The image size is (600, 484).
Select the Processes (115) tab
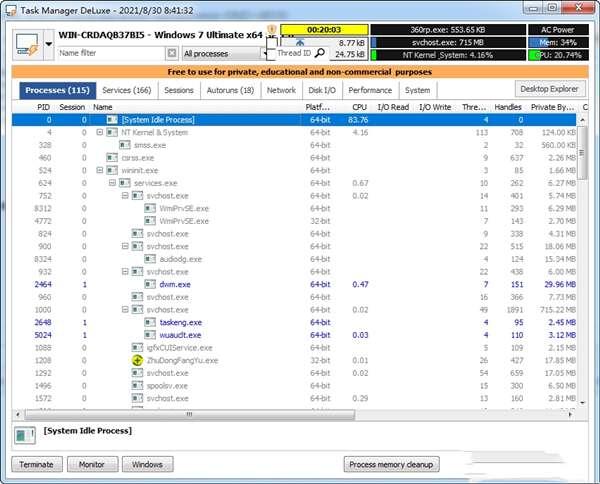tap(57, 90)
